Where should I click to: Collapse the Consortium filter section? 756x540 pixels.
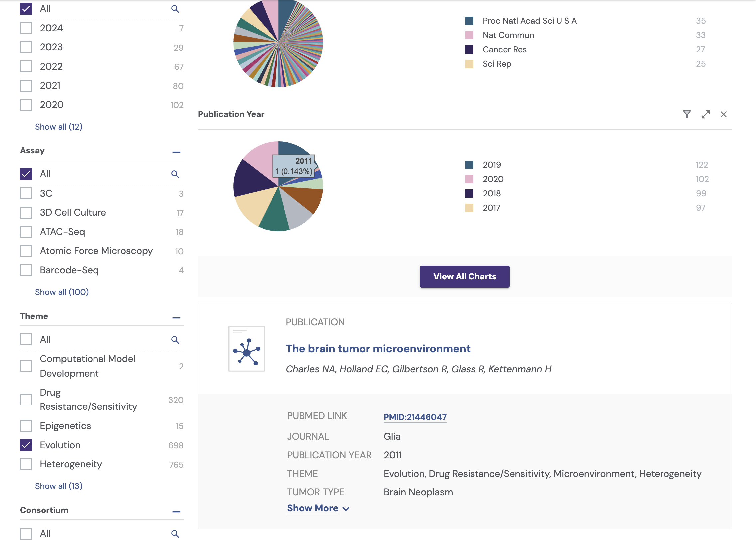pos(176,512)
